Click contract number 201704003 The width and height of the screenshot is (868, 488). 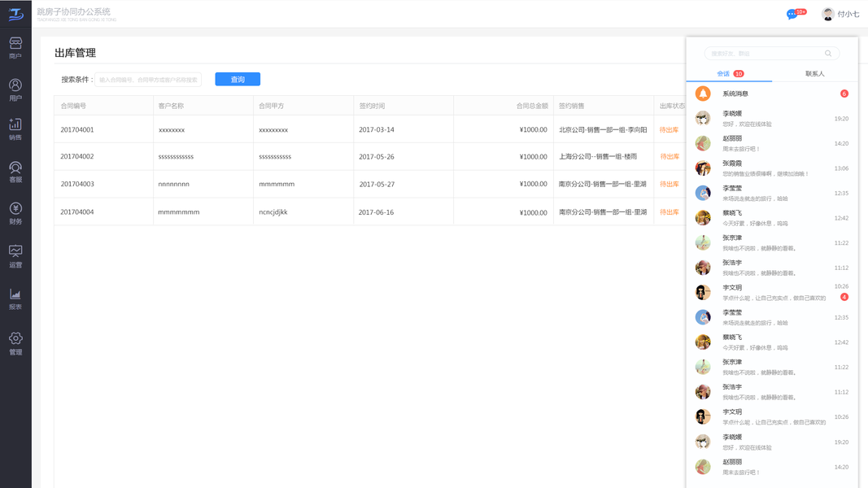(77, 184)
